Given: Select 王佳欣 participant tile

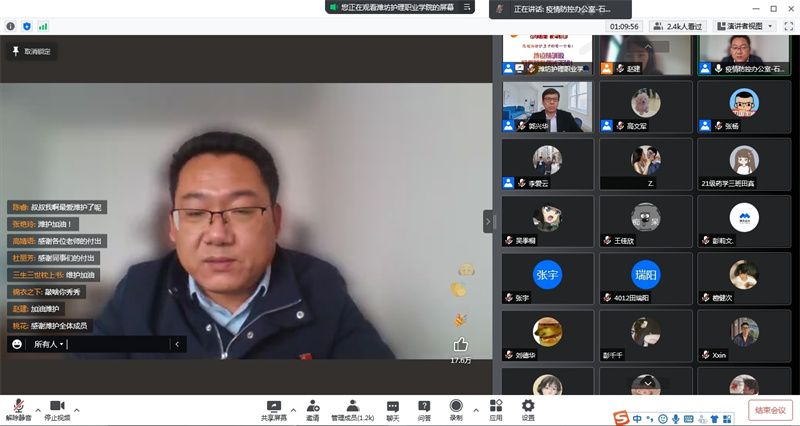Looking at the screenshot, I should (x=645, y=221).
